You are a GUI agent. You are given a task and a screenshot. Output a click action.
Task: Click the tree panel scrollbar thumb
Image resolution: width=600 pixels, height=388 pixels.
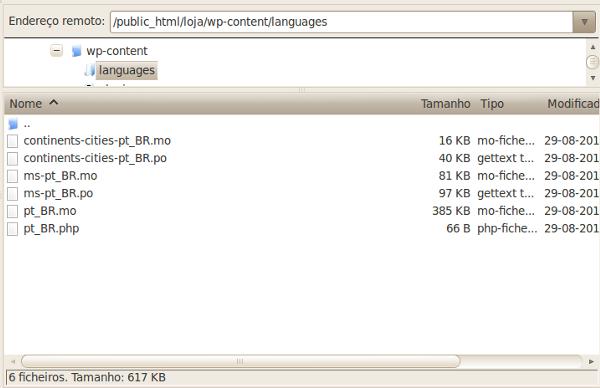tap(592, 62)
